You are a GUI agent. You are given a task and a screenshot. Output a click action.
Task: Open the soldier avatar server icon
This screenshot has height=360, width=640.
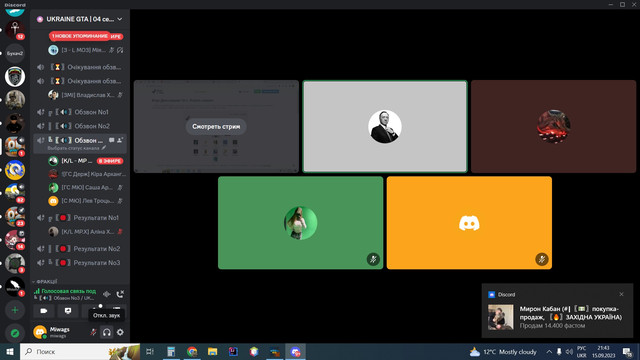pos(15,100)
